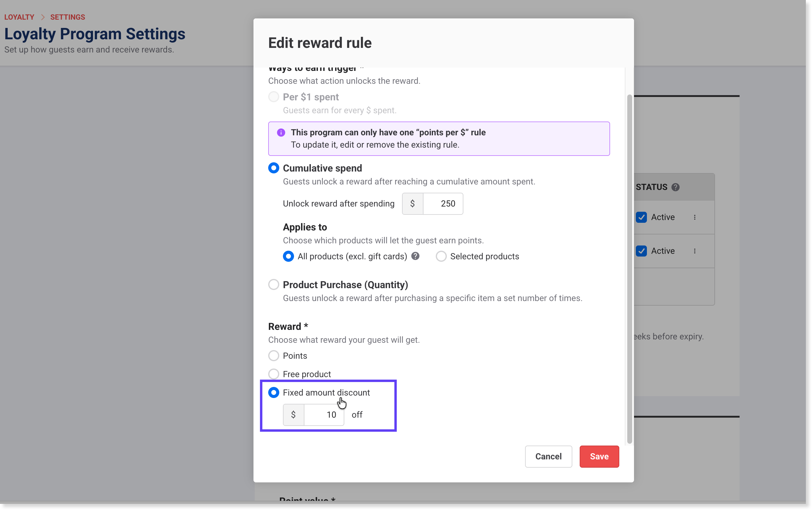Click the dollar sign prefix of spending field

click(x=412, y=203)
